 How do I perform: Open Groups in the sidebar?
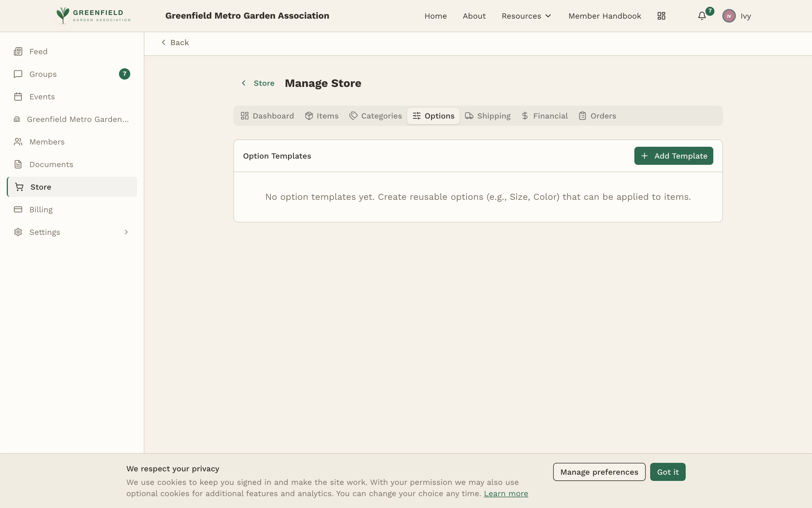[72, 74]
